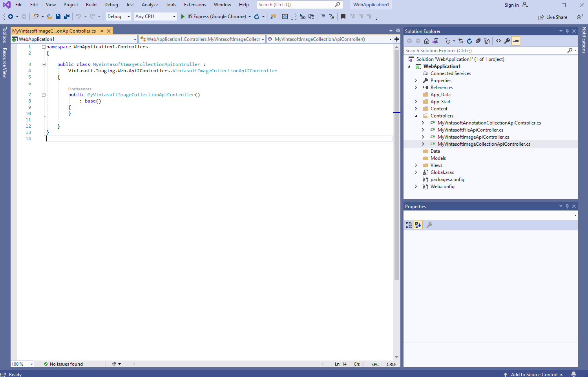
Task: Select the MyVintasoftImageC...onApiController.cs tab
Action: 54,31
